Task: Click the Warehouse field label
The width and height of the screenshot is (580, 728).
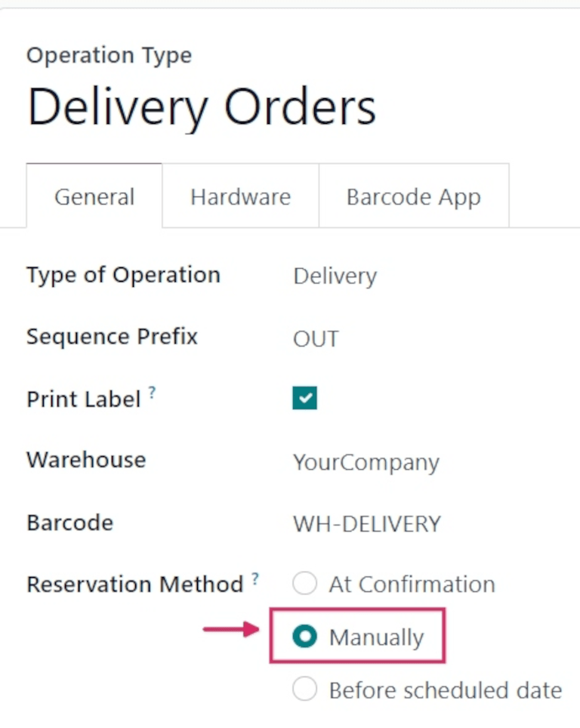Action: 85,459
